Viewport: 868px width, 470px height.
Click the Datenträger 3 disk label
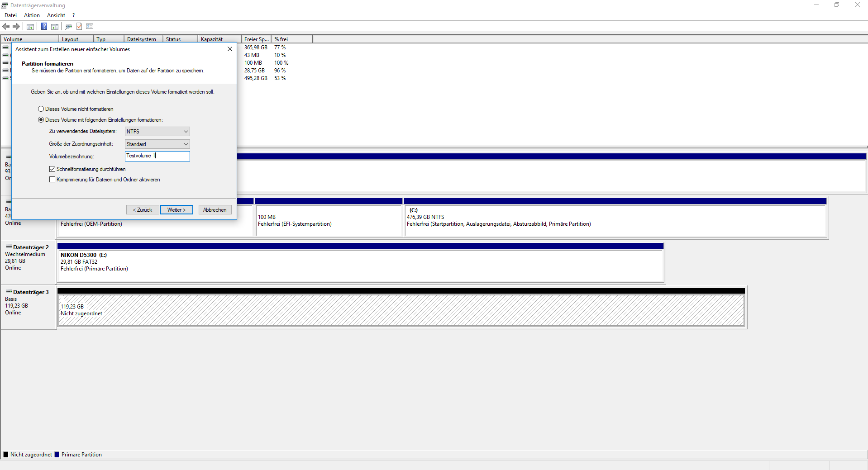coord(31,292)
